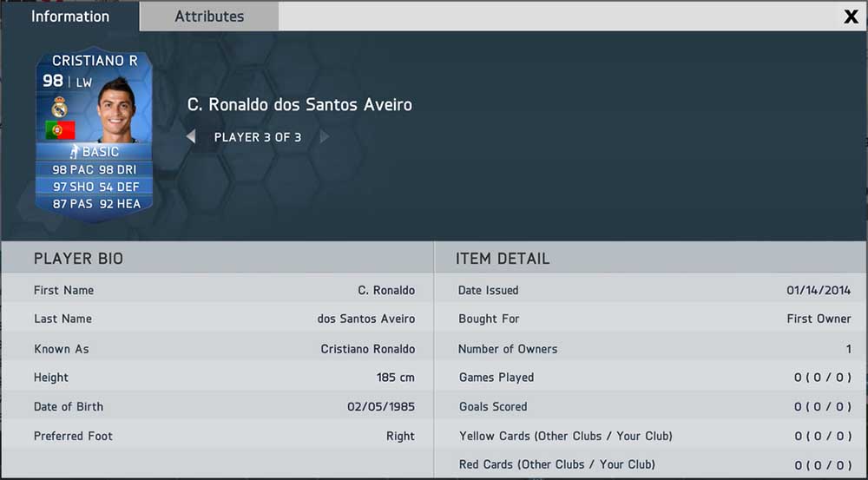Click Cristiano Ronaldo's face photo

[x=117, y=110]
